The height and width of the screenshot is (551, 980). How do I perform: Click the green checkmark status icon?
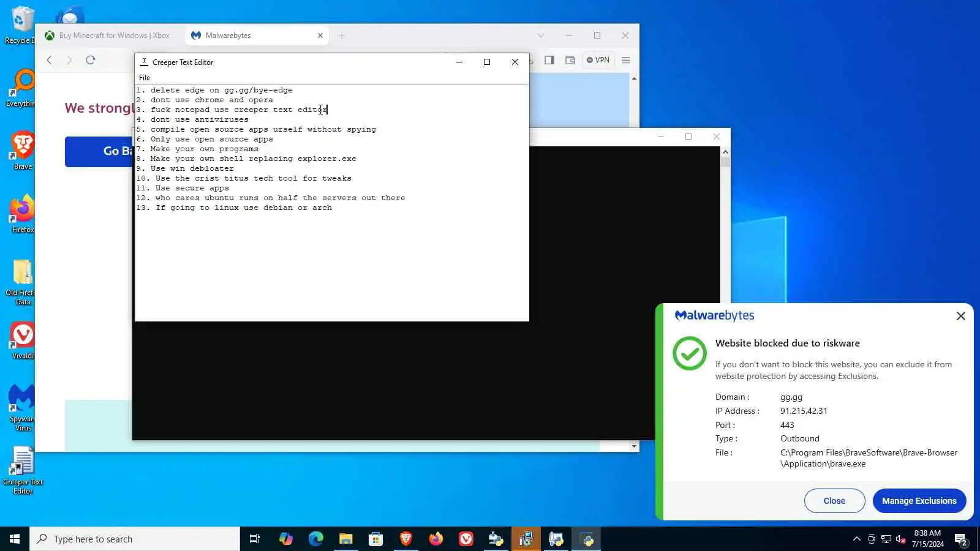tap(690, 353)
